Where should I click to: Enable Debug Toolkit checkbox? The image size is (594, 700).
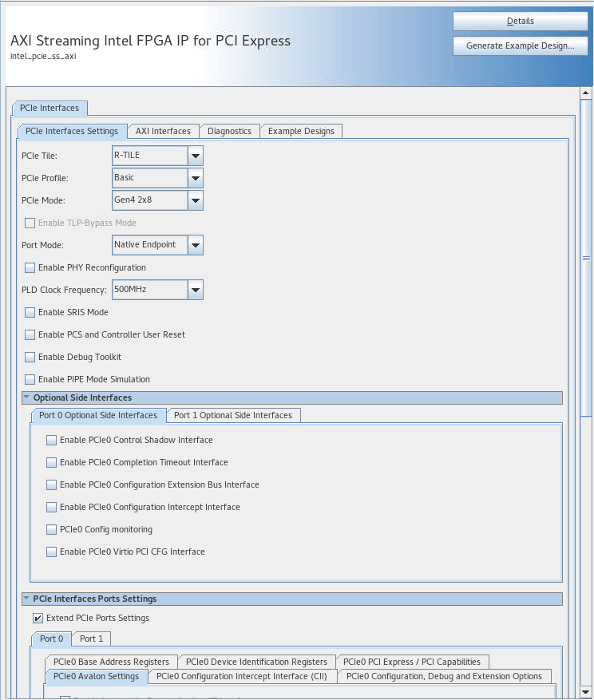coord(30,357)
